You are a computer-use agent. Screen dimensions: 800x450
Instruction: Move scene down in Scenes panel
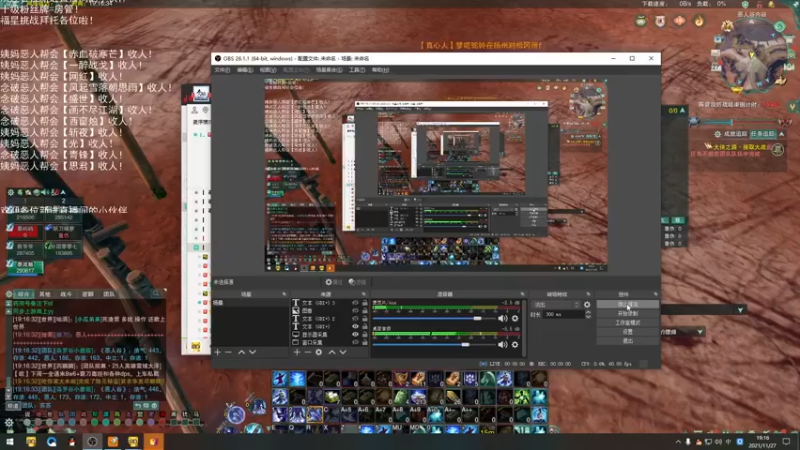pos(253,352)
